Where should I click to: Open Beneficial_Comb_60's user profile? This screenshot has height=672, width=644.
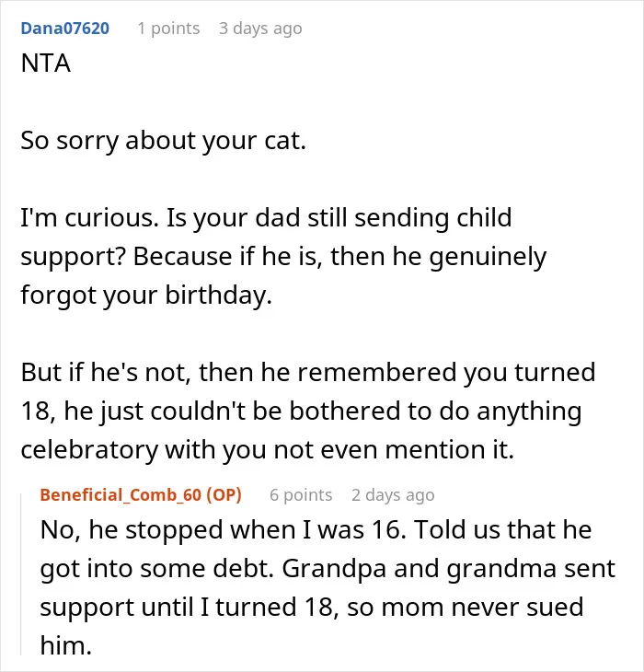(121, 495)
